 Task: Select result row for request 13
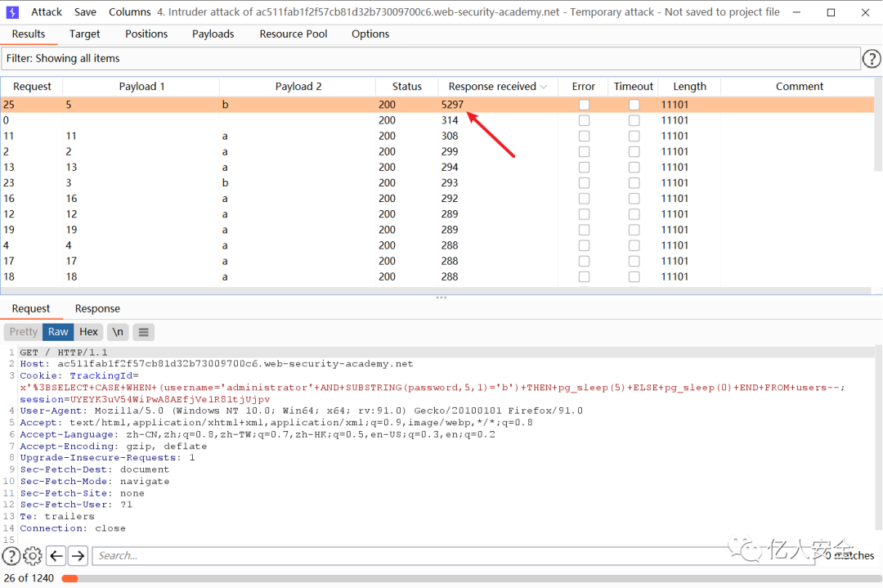pos(437,168)
